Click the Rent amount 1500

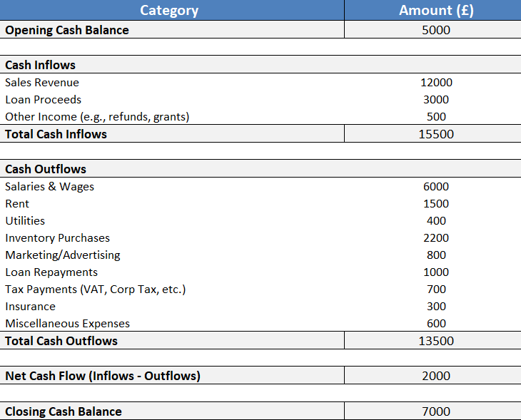point(436,203)
